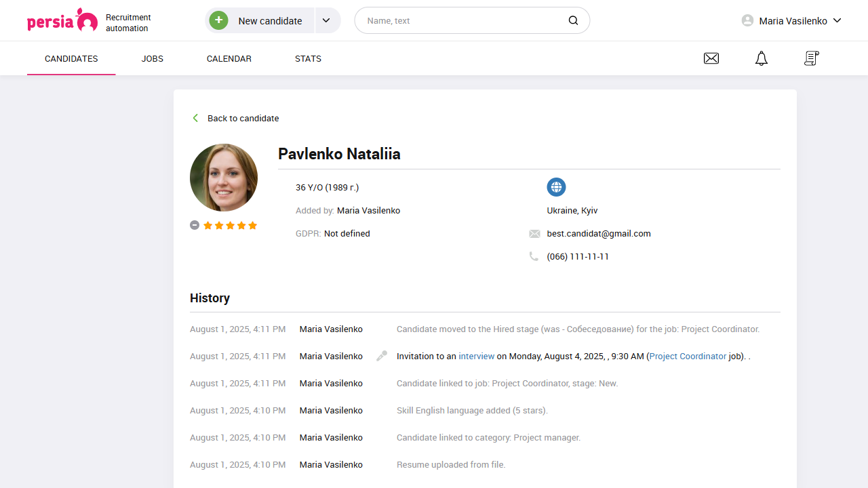868x488 pixels.
Task: Open the interview link in History
Action: pos(476,356)
